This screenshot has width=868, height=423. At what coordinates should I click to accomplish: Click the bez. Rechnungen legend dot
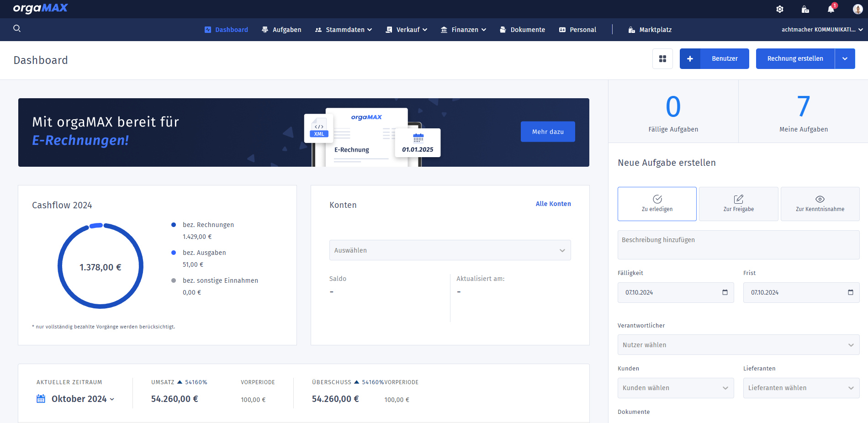coord(174,225)
